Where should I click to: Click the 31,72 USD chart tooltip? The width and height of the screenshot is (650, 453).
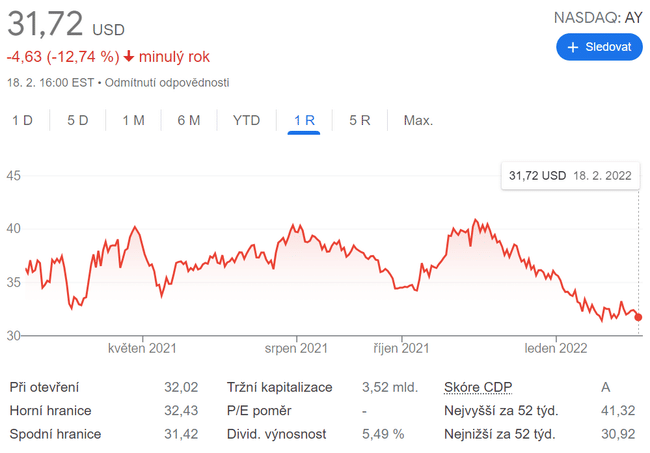coord(570,175)
